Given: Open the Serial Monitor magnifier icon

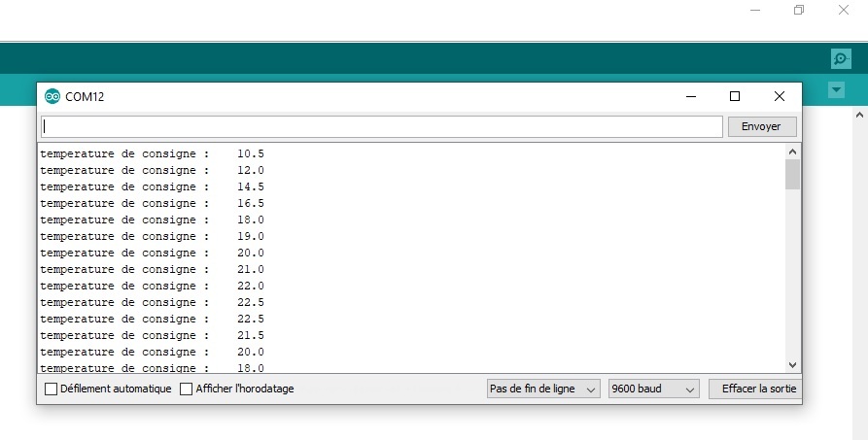Looking at the screenshot, I should point(841,59).
